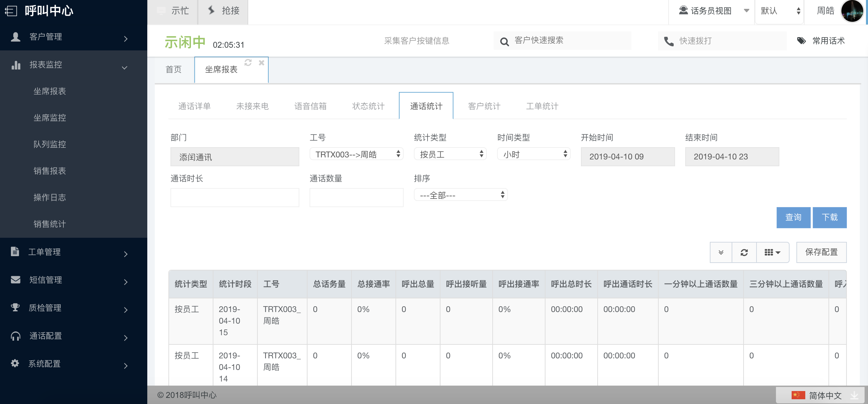This screenshot has height=404, width=868.
Task: Click the 查询 button
Action: pos(793,217)
